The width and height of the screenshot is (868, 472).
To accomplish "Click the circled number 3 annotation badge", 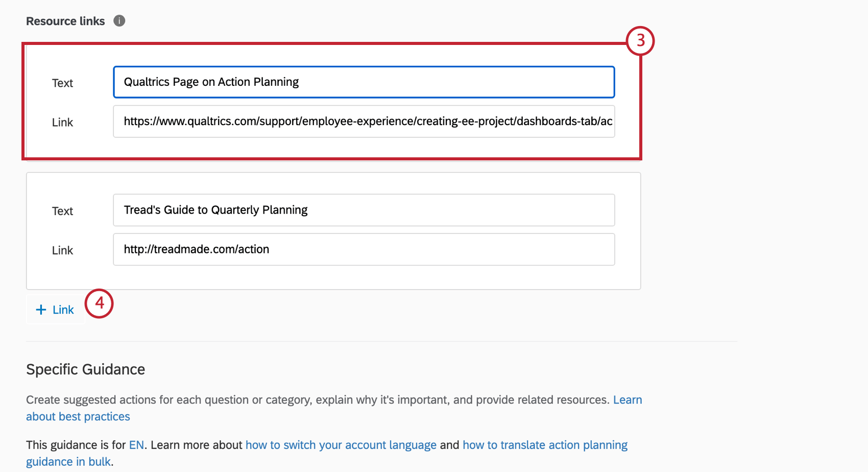I will [640, 41].
